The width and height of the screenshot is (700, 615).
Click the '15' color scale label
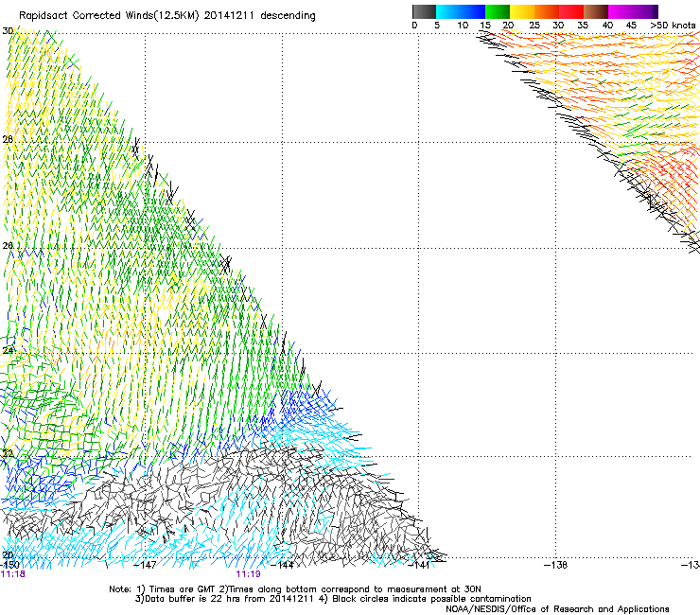coord(485,26)
